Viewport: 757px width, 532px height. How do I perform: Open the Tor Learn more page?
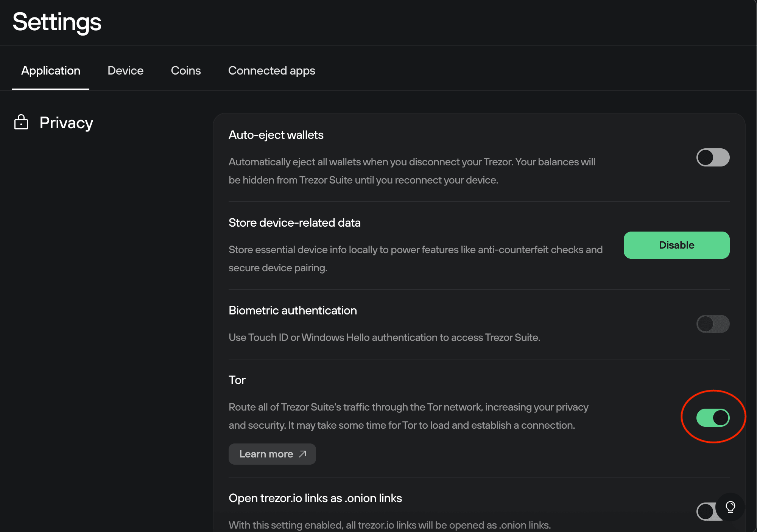pyautogui.click(x=272, y=454)
